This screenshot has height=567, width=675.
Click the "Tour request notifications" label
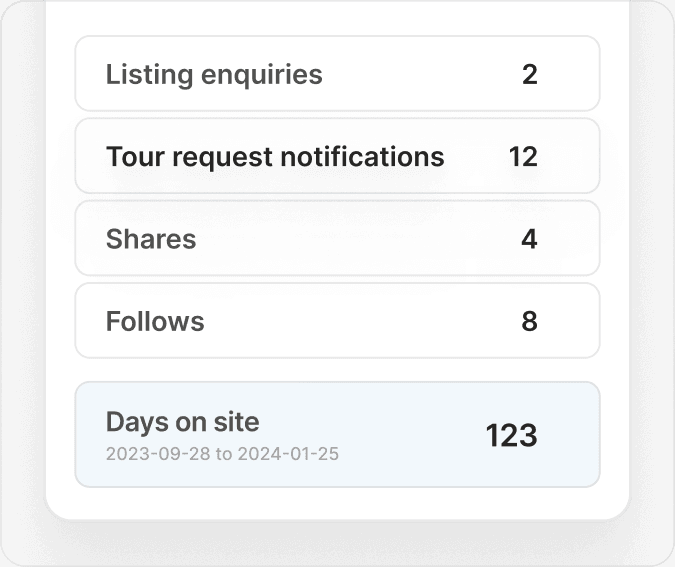click(x=275, y=157)
